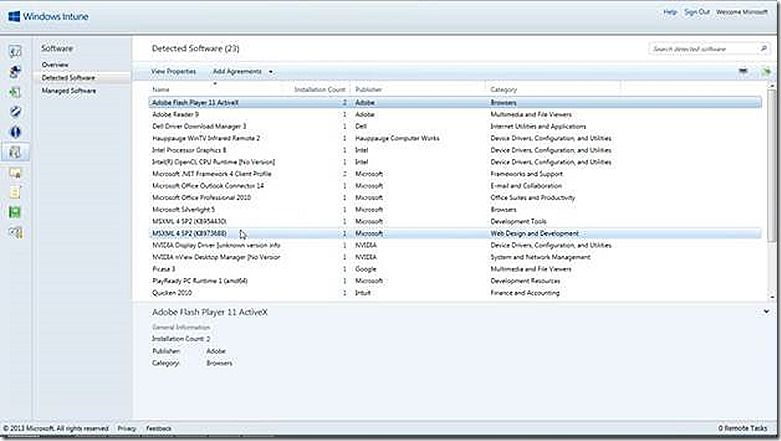Select Adobe Flash Player 11 ActiveX row
Image resolution: width=781 pixels, height=441 pixels.
(x=455, y=103)
